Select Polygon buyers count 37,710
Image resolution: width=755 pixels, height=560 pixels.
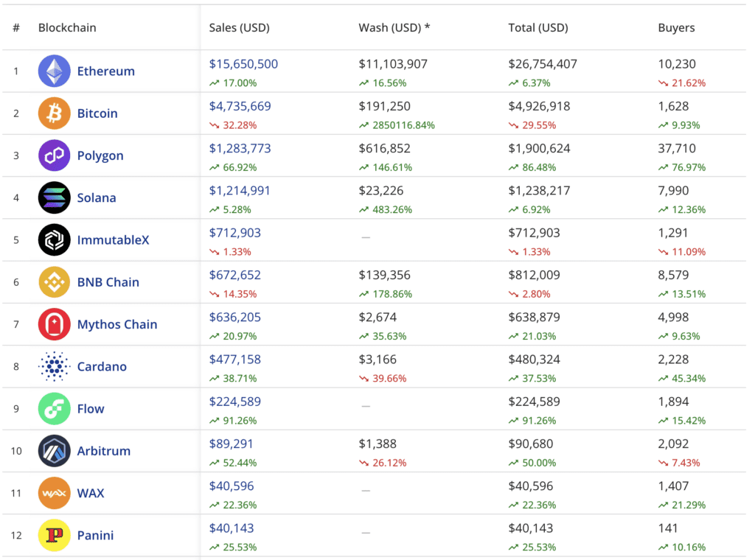pyautogui.click(x=677, y=149)
